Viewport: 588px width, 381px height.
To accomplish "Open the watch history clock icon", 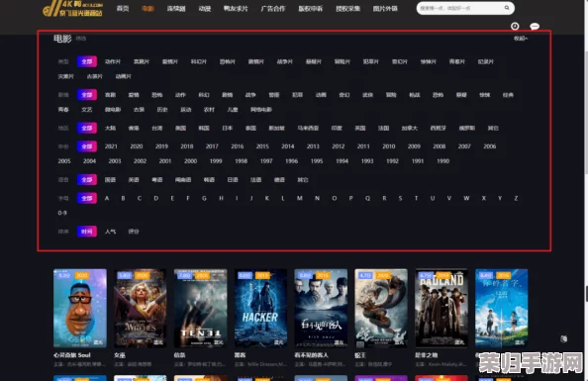I will tap(515, 26).
